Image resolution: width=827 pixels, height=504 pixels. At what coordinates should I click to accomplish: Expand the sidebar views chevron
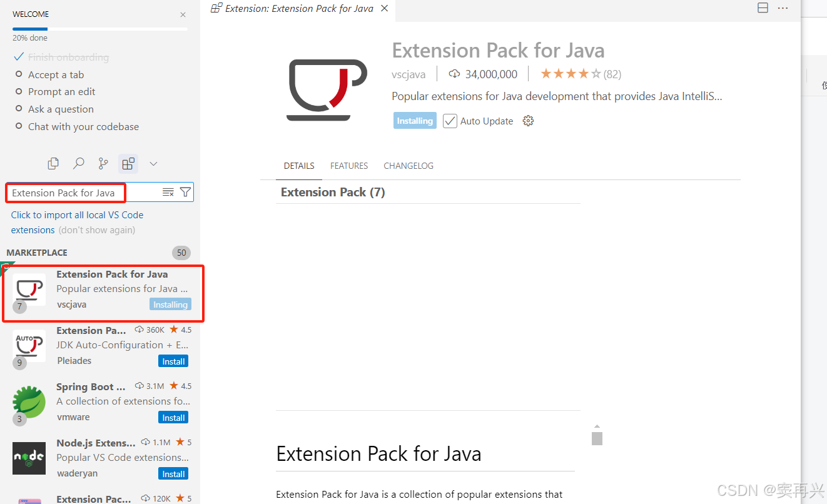(153, 164)
